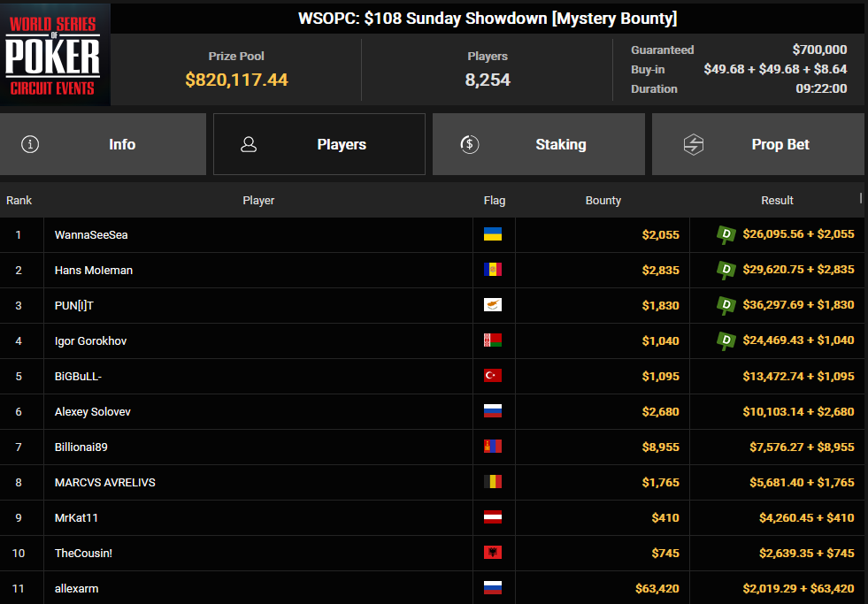Click the Ukraine flag for WannaSeeSea
The width and height of the screenshot is (868, 604).
click(493, 234)
